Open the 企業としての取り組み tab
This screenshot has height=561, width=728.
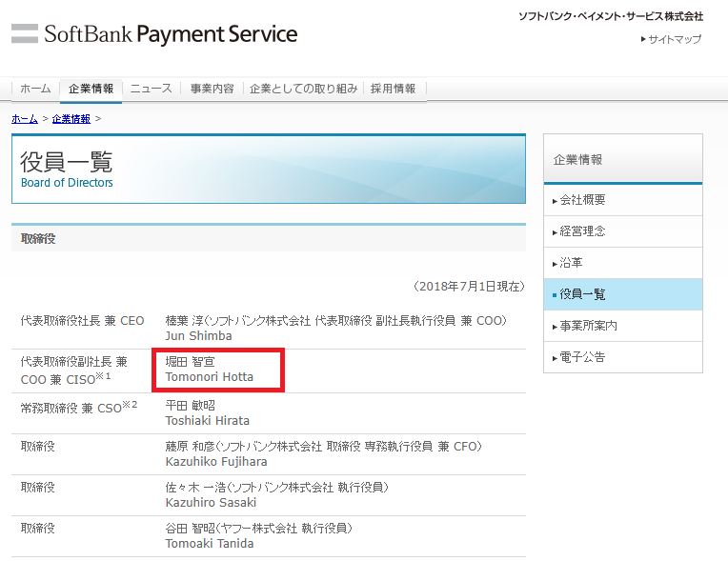304,89
